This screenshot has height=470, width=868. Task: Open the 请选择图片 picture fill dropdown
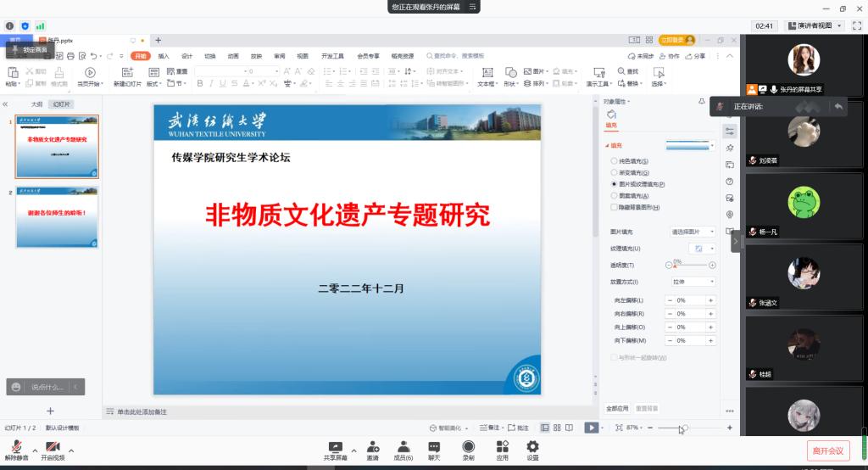tap(693, 232)
